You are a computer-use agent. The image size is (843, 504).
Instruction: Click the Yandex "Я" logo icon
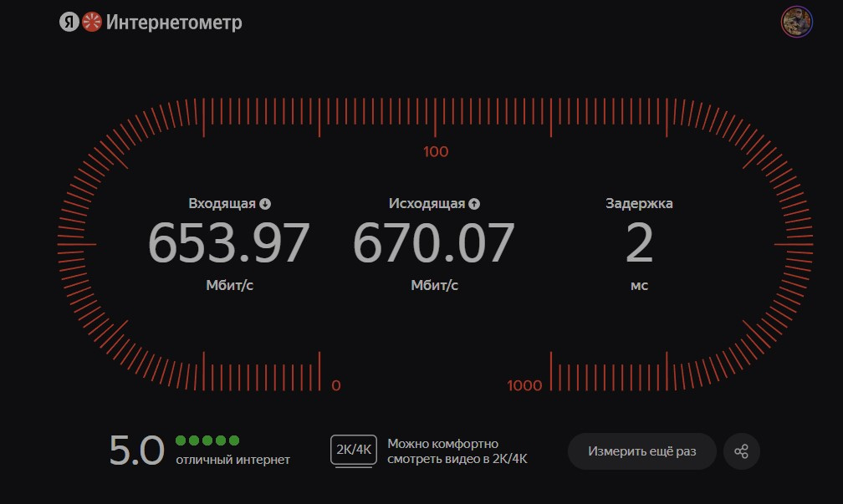tap(69, 23)
